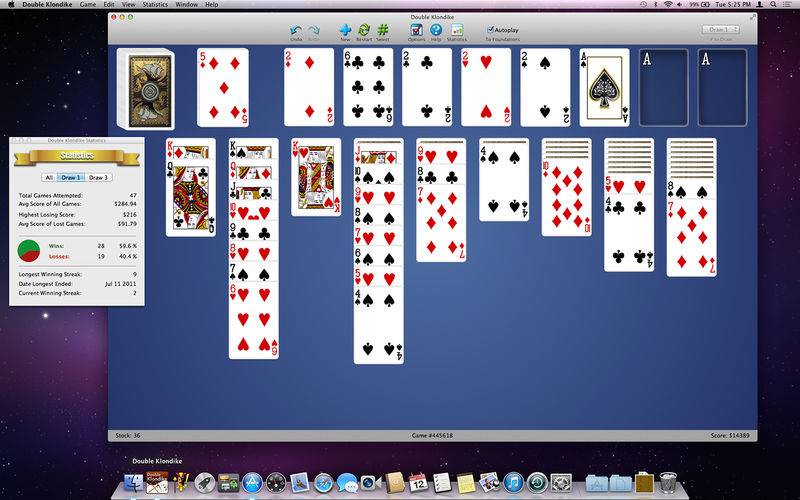Image resolution: width=800 pixels, height=500 pixels.
Task: Open iTunes from the Dock
Action: click(513, 483)
